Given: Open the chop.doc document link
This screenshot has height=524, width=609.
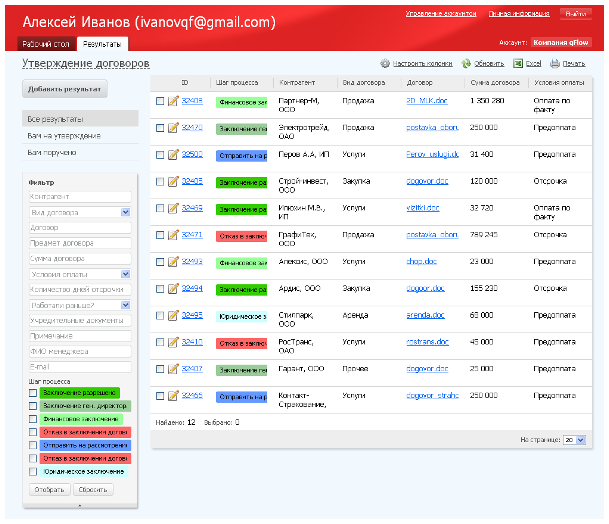Looking at the screenshot, I should 421,261.
